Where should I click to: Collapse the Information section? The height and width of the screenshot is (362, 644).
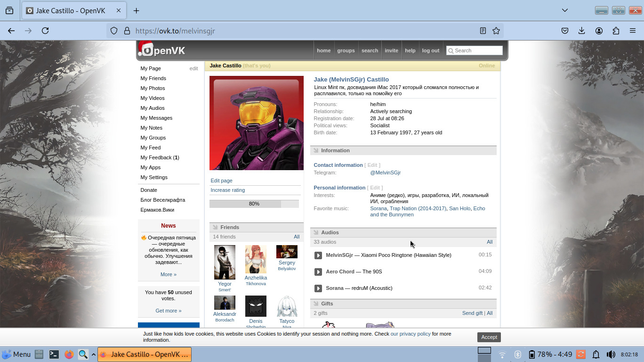[316, 151]
